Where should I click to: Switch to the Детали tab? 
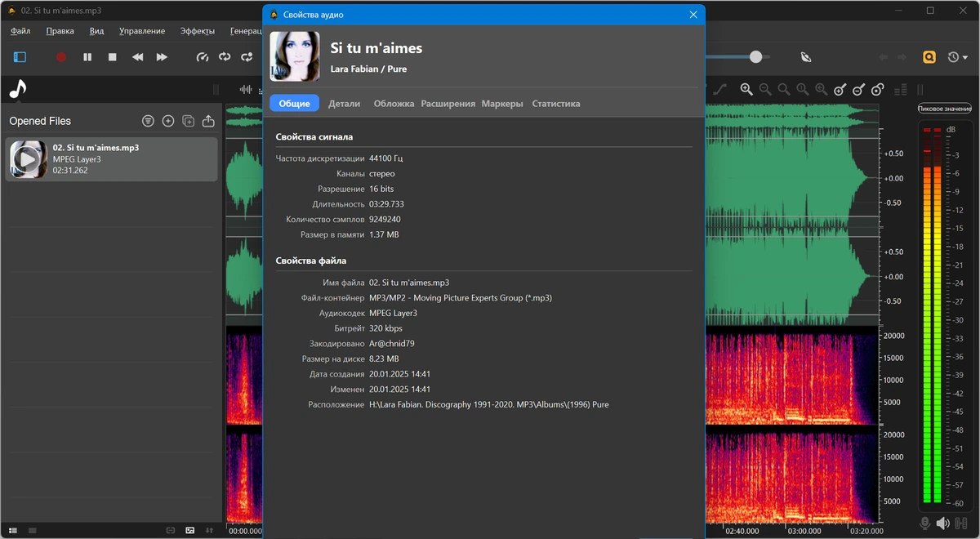tap(344, 104)
